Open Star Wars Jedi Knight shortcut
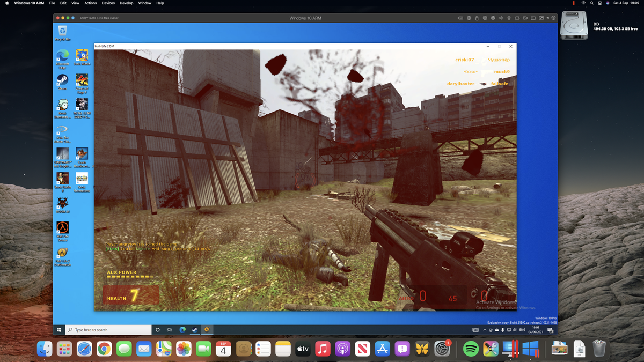The image size is (644, 362). 62,158
